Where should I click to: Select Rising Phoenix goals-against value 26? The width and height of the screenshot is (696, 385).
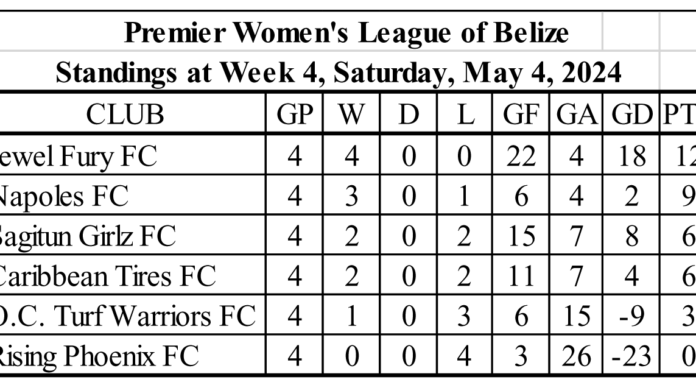576,356
